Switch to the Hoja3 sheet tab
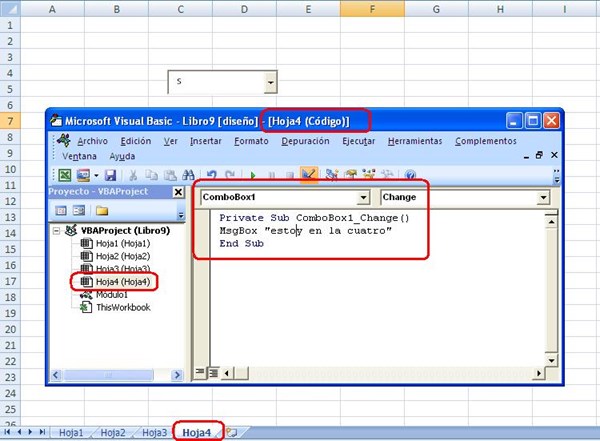This screenshot has height=441, width=600. pyautogui.click(x=154, y=433)
